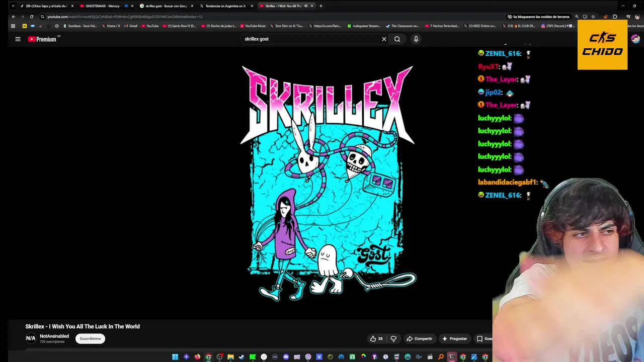Image resolution: width=644 pixels, height=362 pixels.
Task: Reload the current page
Action: (32, 17)
